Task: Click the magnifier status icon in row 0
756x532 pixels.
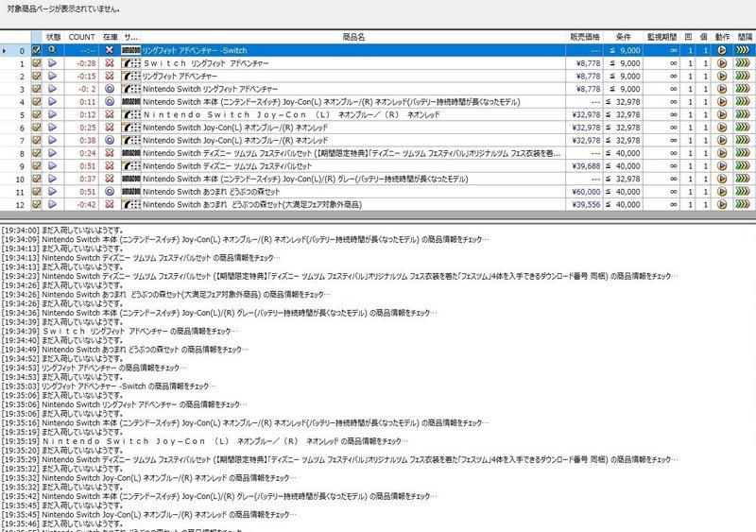Action: click(x=53, y=50)
